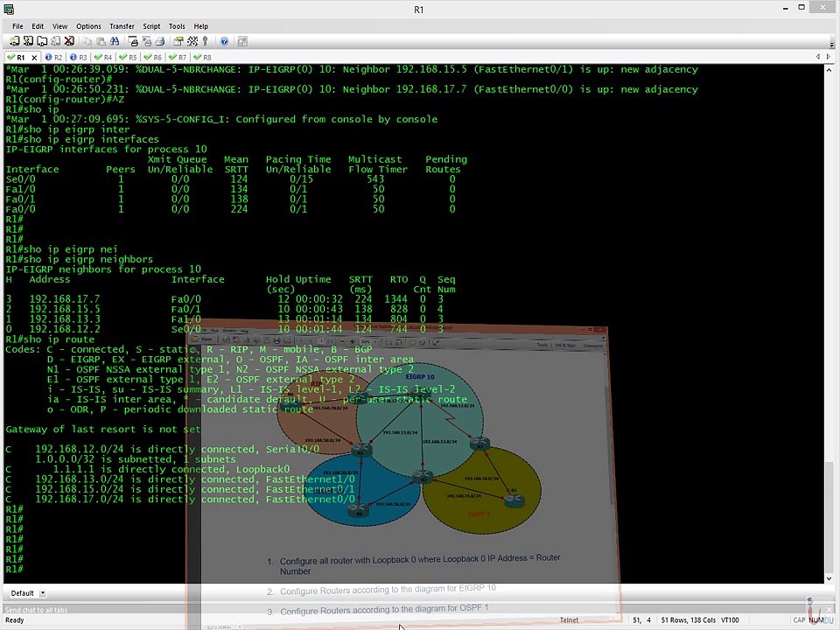Viewport: 840px width, 630px height.
Task: Click the terminal scrollbar up arrow
Action: (829, 69)
